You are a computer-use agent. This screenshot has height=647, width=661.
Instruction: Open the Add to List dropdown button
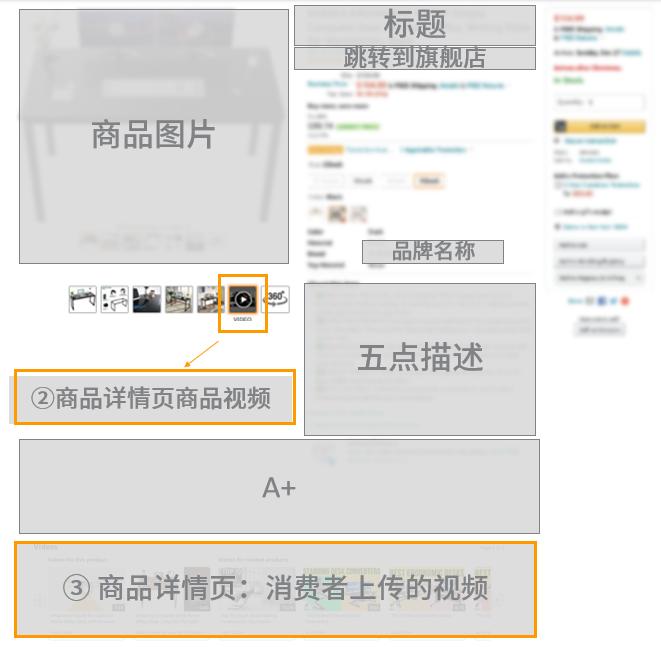[599, 245]
